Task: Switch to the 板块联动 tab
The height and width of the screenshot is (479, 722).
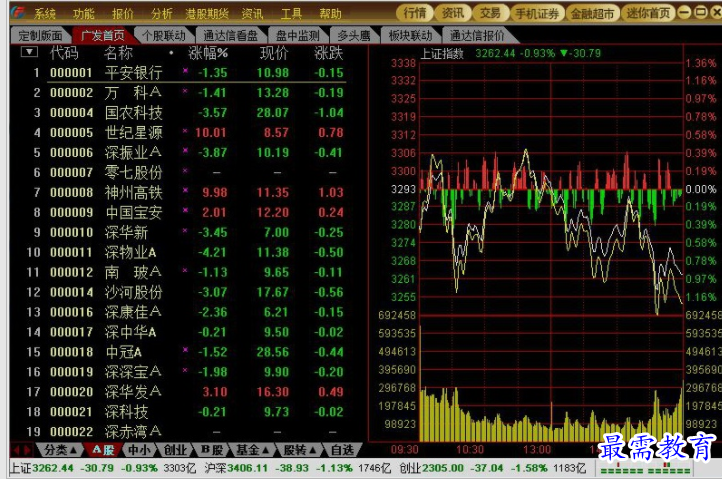Action: click(x=410, y=35)
